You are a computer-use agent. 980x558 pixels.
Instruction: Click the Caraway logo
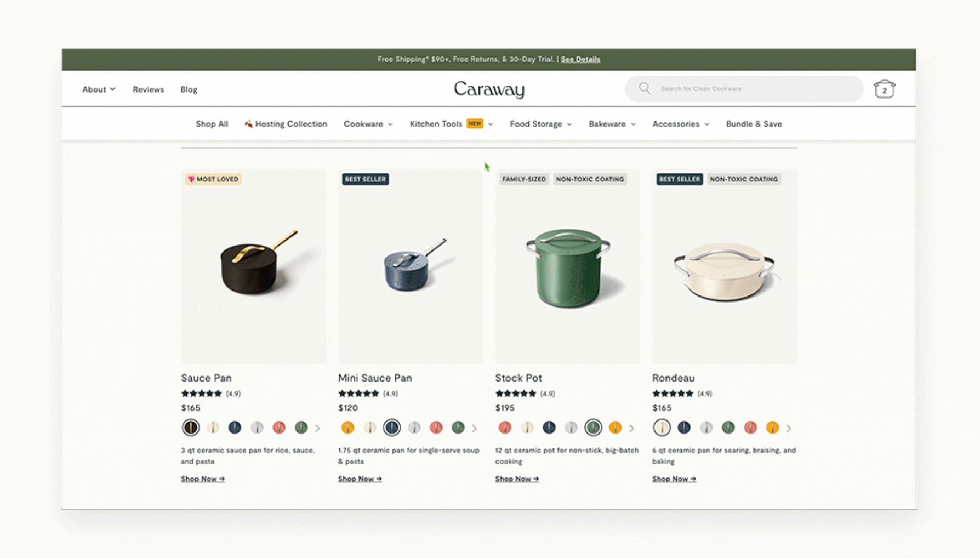pos(489,89)
